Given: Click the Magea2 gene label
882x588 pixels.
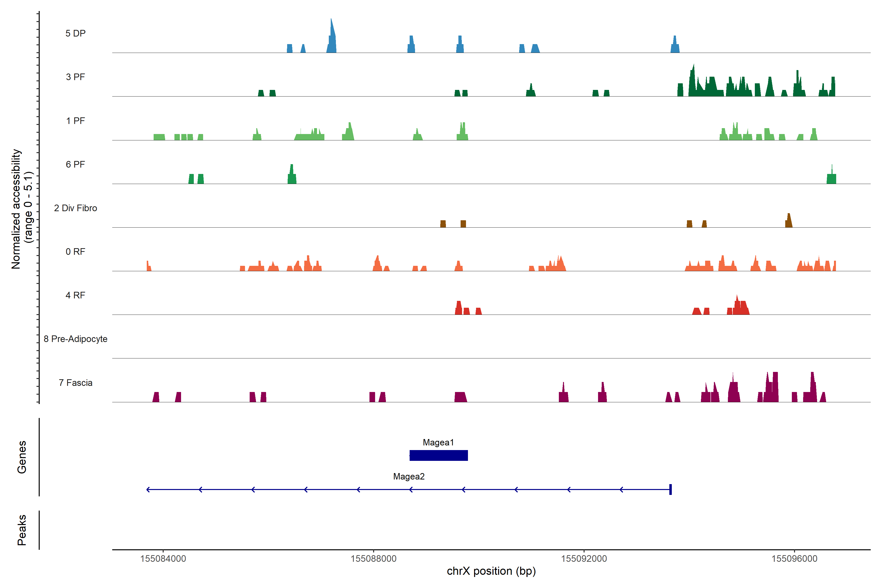Looking at the screenshot, I should coord(409,477).
